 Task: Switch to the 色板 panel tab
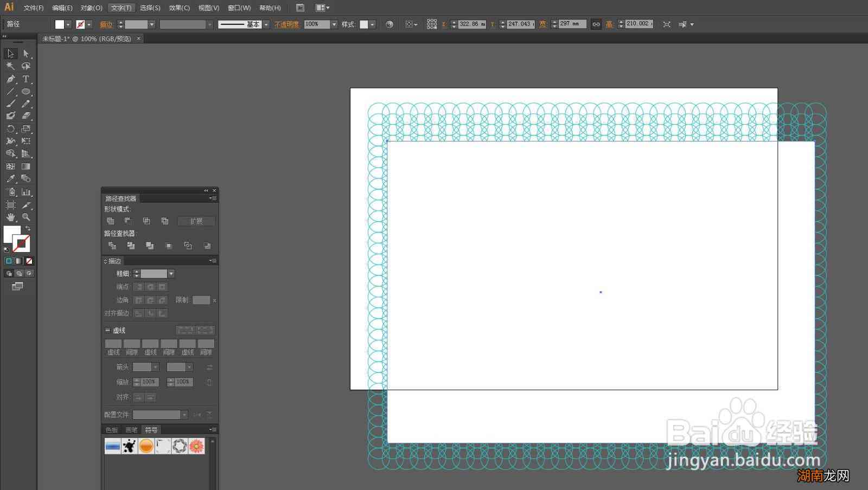click(112, 430)
